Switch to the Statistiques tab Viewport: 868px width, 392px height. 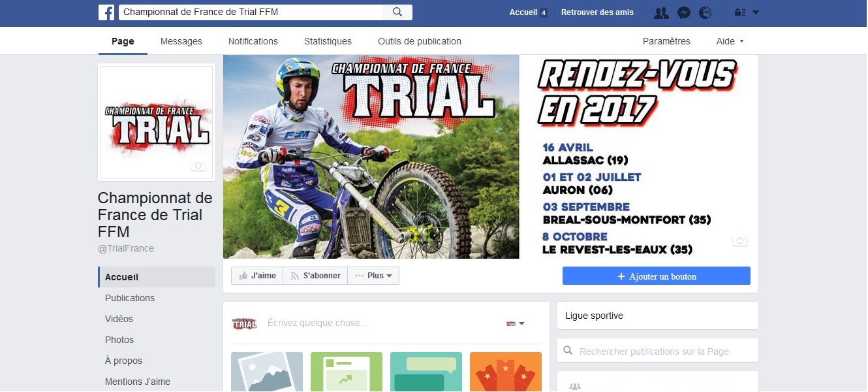click(328, 41)
